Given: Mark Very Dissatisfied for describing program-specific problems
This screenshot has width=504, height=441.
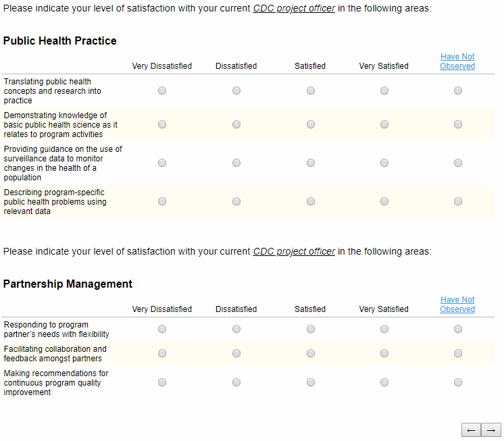Looking at the screenshot, I should (162, 201).
